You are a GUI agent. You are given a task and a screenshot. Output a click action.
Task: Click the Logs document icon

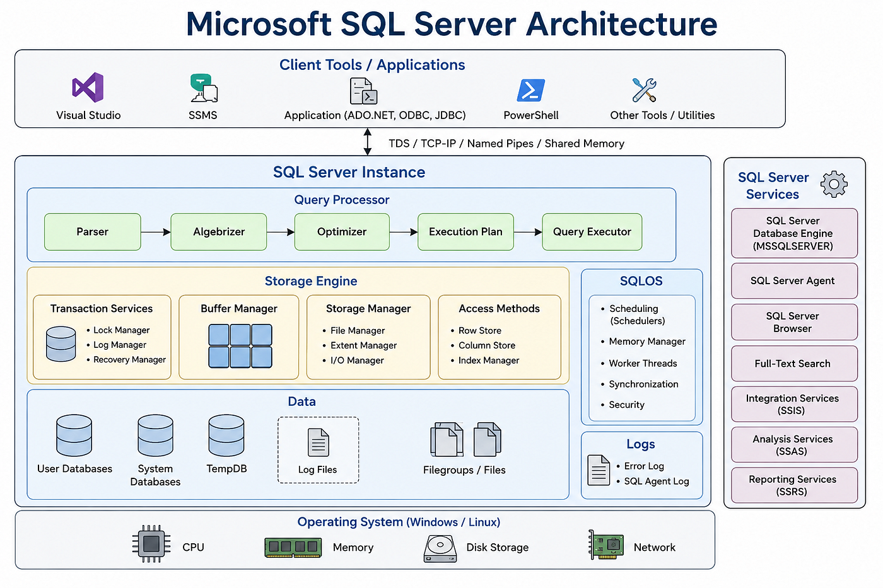coord(599,470)
